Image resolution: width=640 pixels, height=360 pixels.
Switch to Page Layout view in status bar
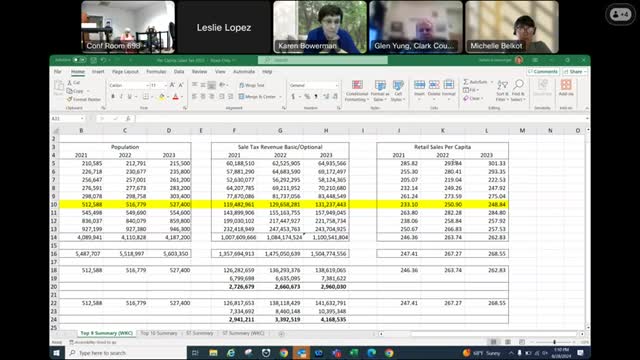coord(508,342)
